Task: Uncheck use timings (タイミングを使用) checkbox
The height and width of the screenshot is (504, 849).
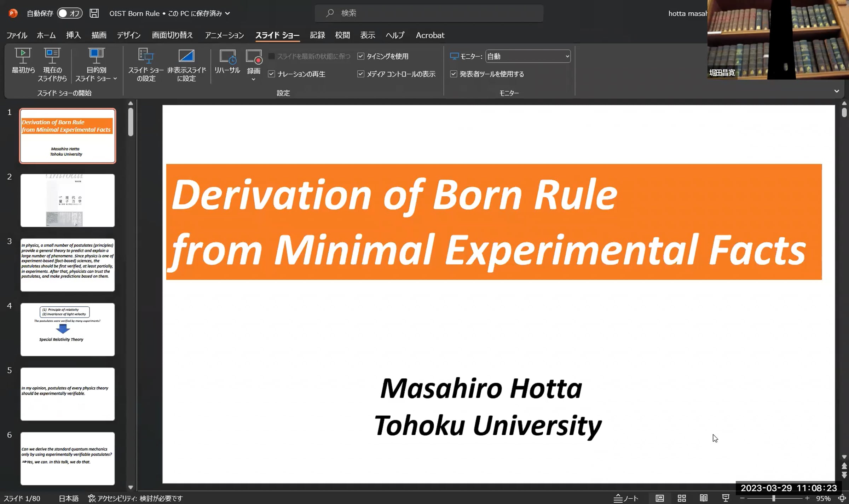Action: (x=361, y=56)
